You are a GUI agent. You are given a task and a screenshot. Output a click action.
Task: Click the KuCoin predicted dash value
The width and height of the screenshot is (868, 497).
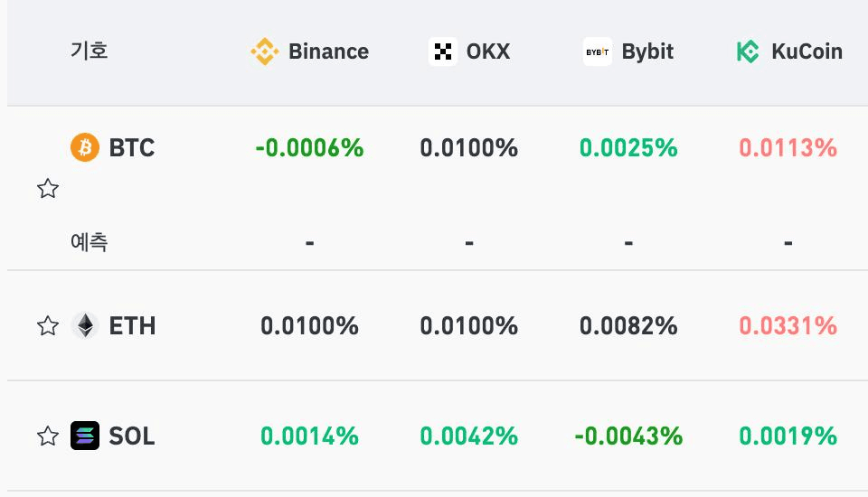(x=788, y=242)
